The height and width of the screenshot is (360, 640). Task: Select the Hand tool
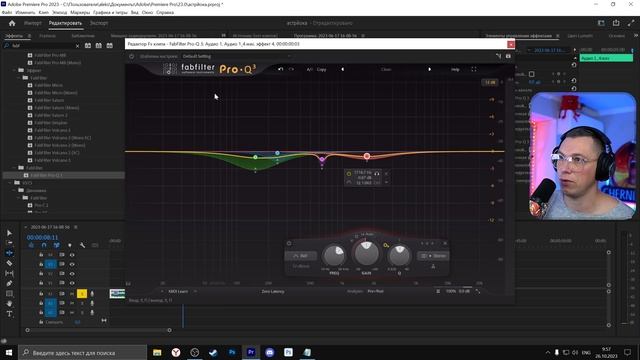[x=9, y=304]
